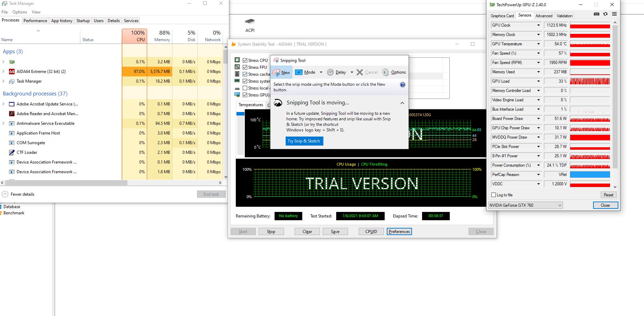Open the Details tab in Task Manager

tap(114, 21)
